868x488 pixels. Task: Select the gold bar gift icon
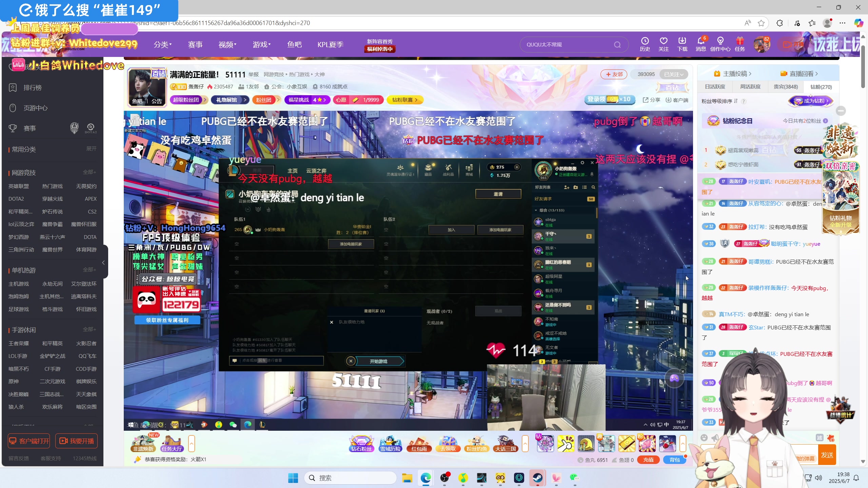(627, 444)
